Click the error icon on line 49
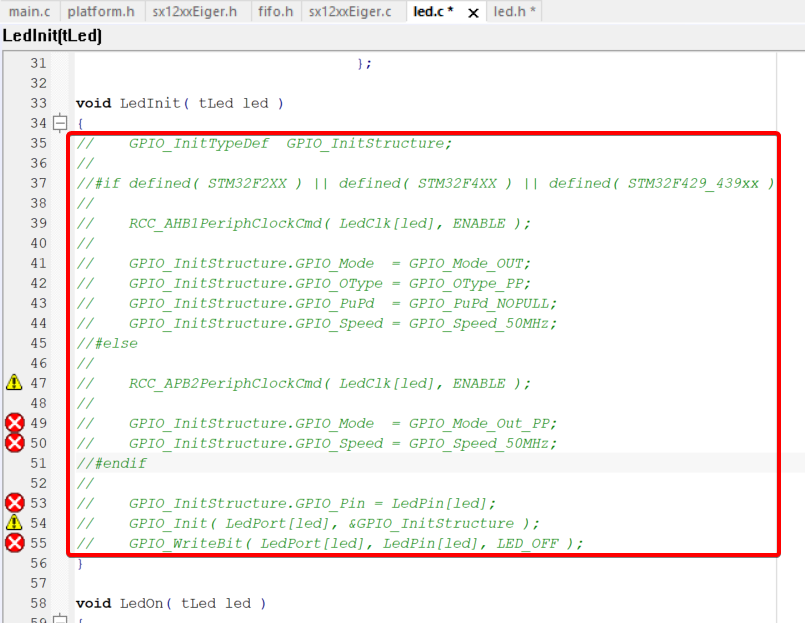Image resolution: width=805 pixels, height=623 pixels. point(14,423)
